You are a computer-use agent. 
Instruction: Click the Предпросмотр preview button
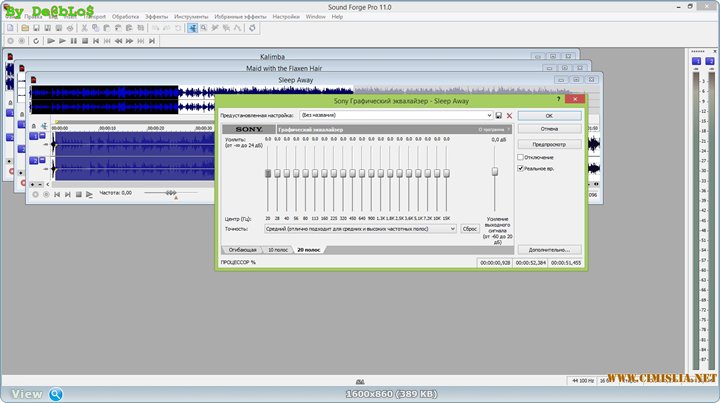(x=548, y=144)
